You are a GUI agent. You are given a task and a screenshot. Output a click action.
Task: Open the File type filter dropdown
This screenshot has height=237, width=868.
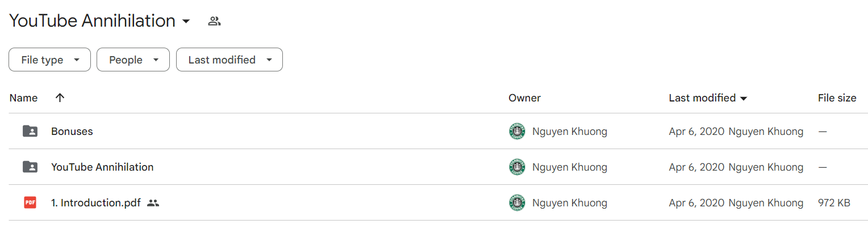(49, 60)
